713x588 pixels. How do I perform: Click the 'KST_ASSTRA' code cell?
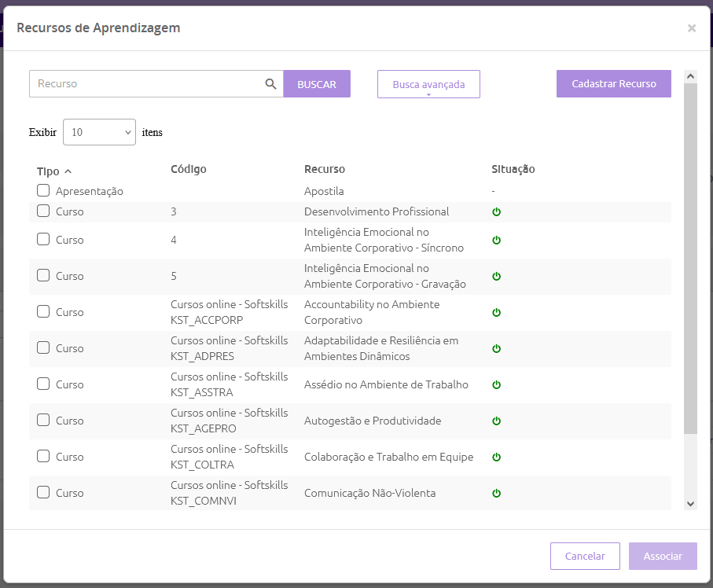click(x=202, y=392)
